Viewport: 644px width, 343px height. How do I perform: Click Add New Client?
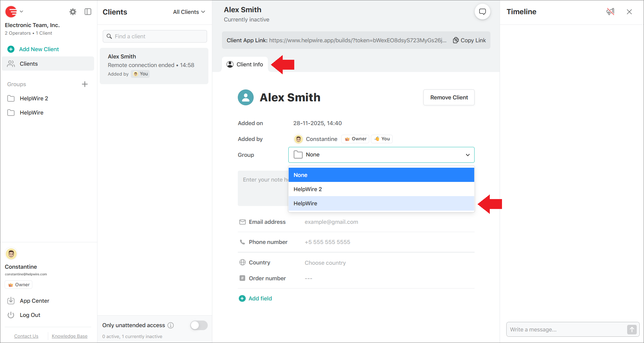tap(38, 49)
